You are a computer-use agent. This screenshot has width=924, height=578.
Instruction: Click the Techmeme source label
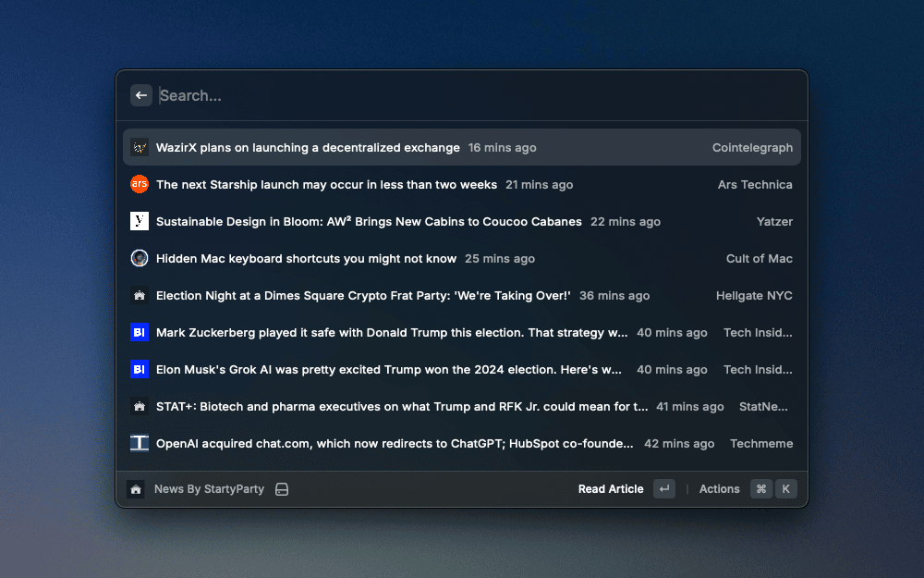tap(761, 444)
